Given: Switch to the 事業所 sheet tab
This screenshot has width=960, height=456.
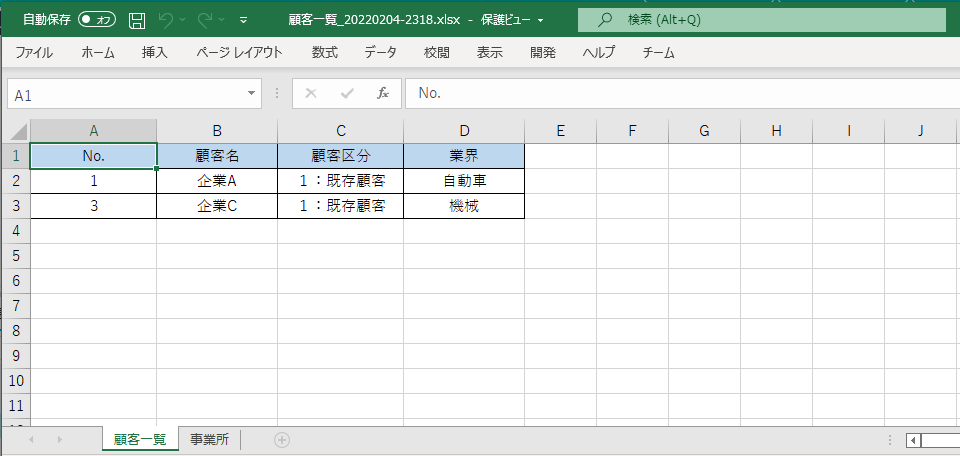Looking at the screenshot, I should (209, 439).
